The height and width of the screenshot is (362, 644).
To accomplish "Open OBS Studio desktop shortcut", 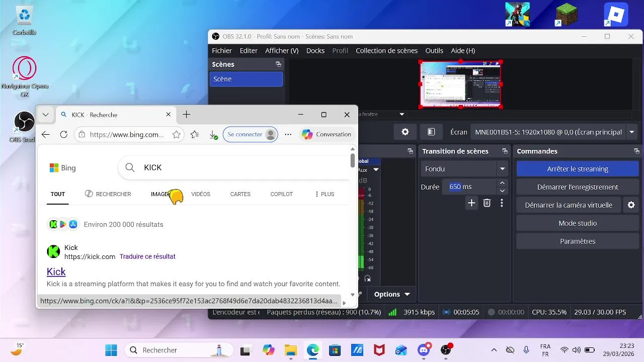I will pyautogui.click(x=23, y=127).
